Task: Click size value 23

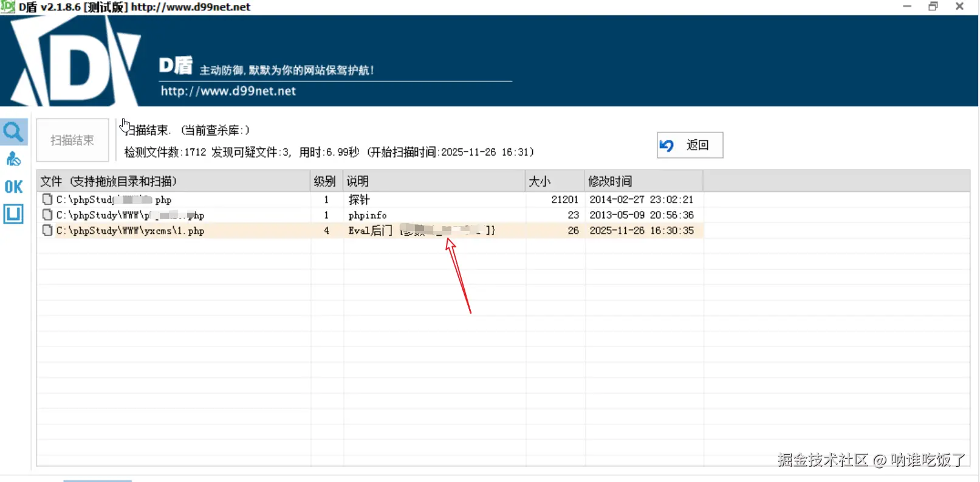Action: pyautogui.click(x=574, y=215)
